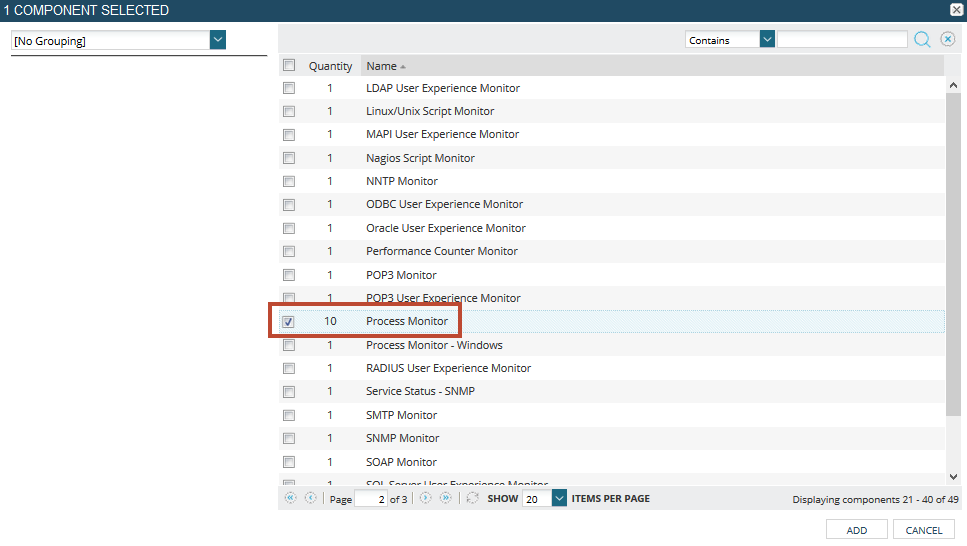The image size is (967, 546).
Task: Uncheck the Process Monitor checkbox
Action: pyautogui.click(x=289, y=322)
